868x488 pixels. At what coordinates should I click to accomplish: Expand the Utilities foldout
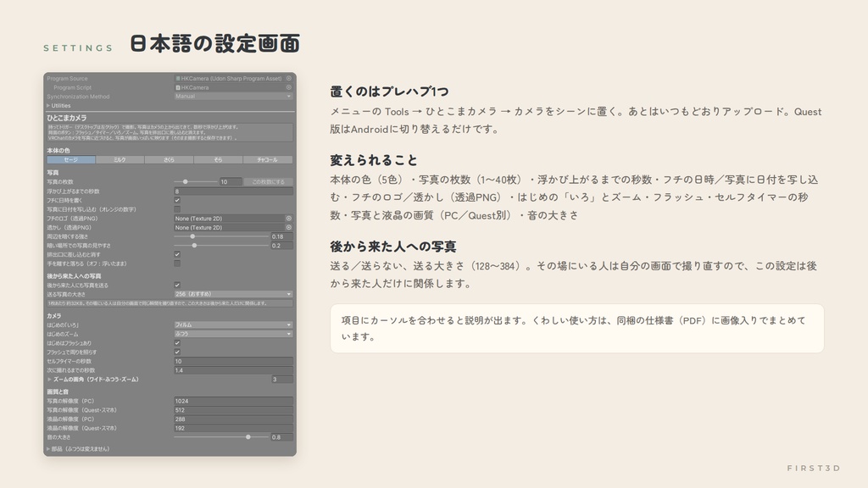coord(48,106)
